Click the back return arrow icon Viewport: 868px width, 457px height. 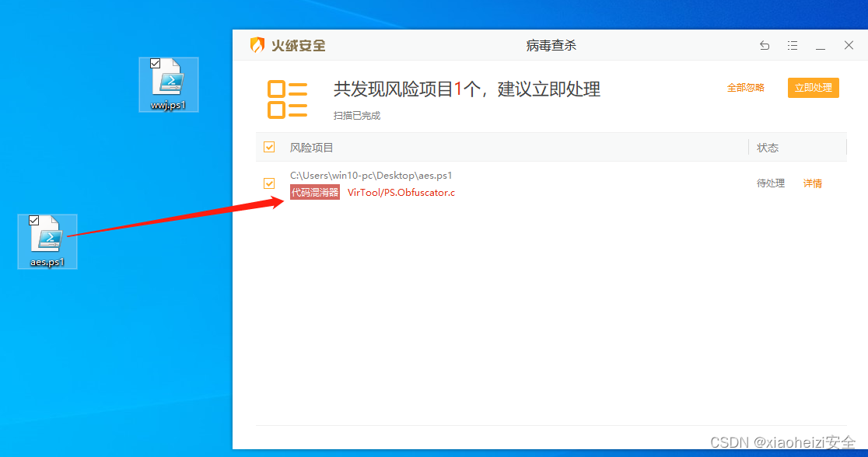pos(765,45)
